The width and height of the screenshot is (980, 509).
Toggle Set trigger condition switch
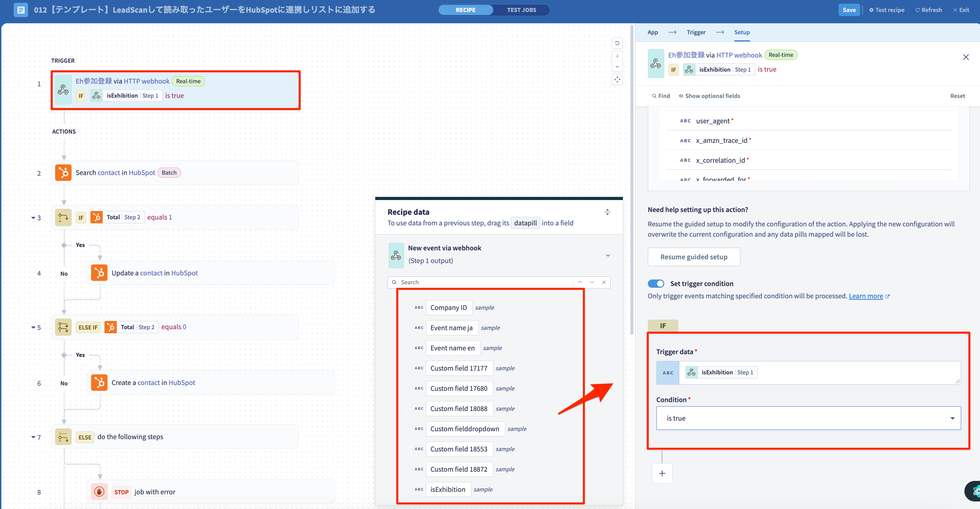(656, 284)
